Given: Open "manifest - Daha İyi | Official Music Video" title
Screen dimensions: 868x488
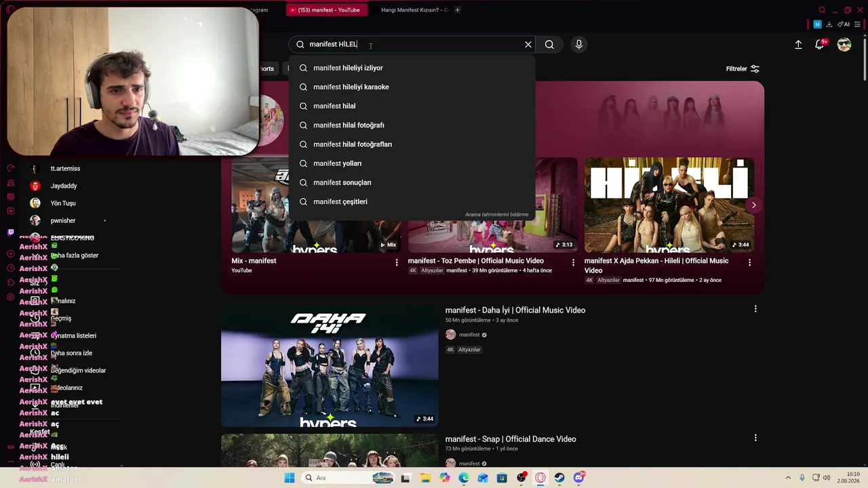Looking at the screenshot, I should pyautogui.click(x=515, y=310).
